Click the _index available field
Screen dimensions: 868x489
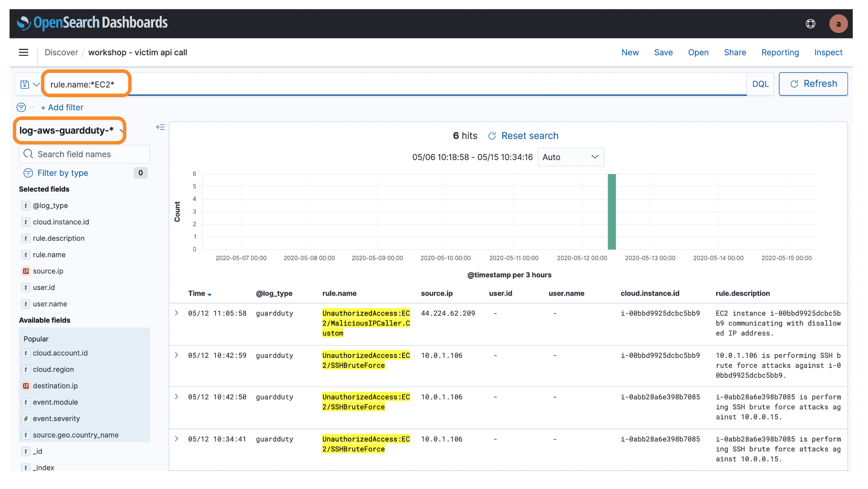click(x=43, y=468)
